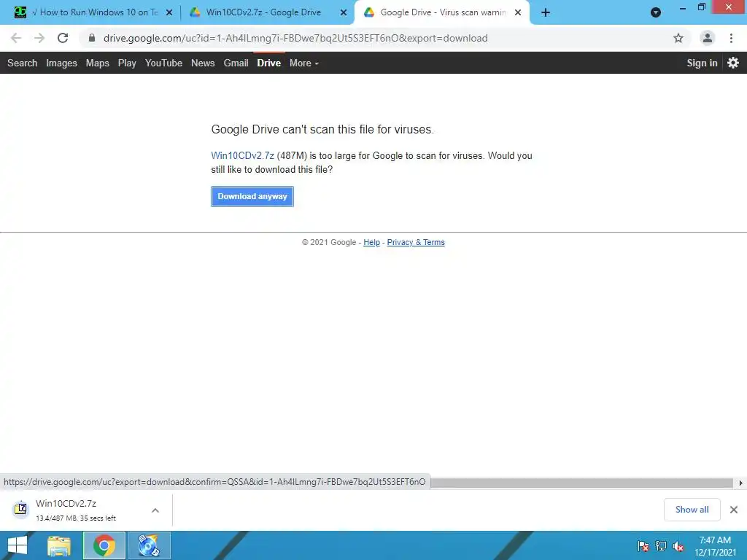Click the Download anyway button

coord(252,196)
